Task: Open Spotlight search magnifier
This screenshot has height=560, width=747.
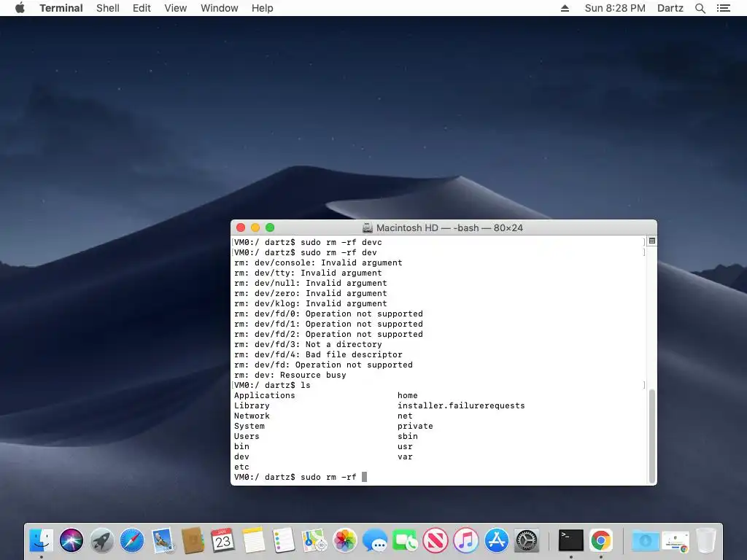Action: tap(700, 8)
